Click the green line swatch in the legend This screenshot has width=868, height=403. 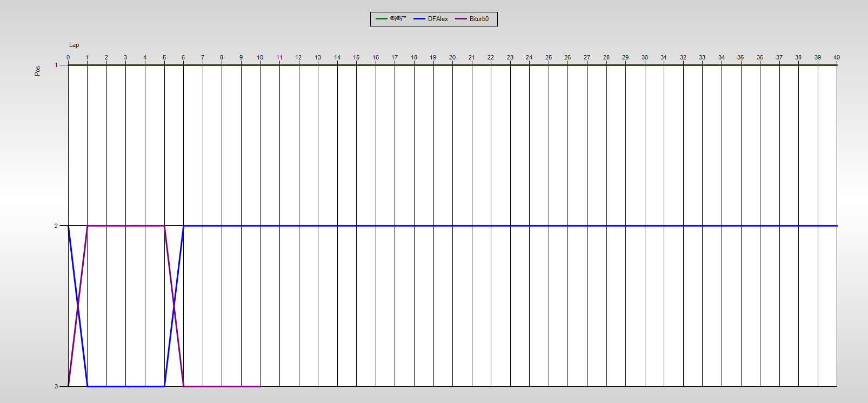pyautogui.click(x=382, y=19)
